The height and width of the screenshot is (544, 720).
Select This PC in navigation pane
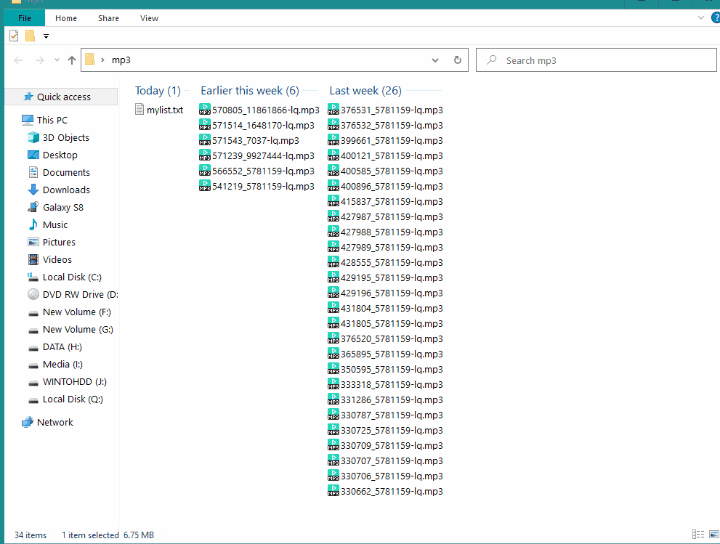[52, 120]
